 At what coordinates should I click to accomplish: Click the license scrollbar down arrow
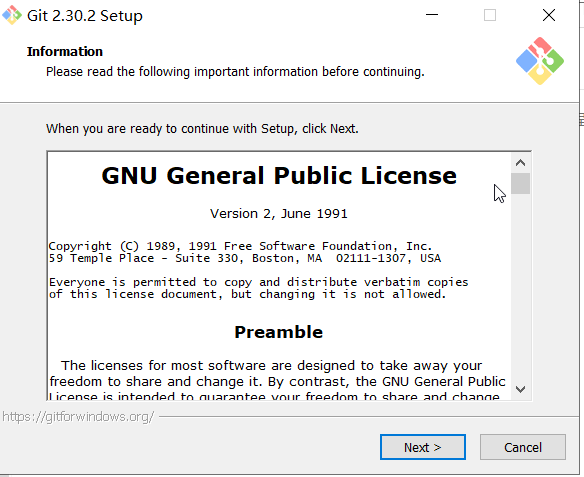click(520, 389)
